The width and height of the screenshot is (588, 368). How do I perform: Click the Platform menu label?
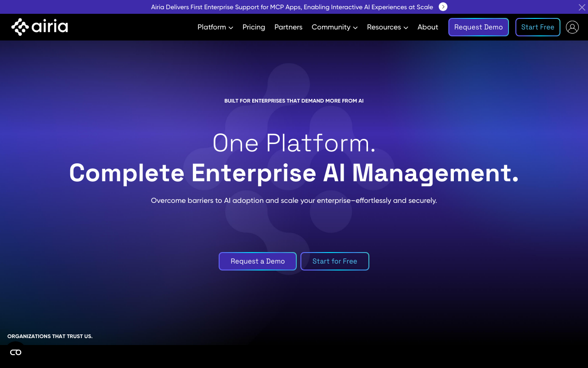[211, 27]
